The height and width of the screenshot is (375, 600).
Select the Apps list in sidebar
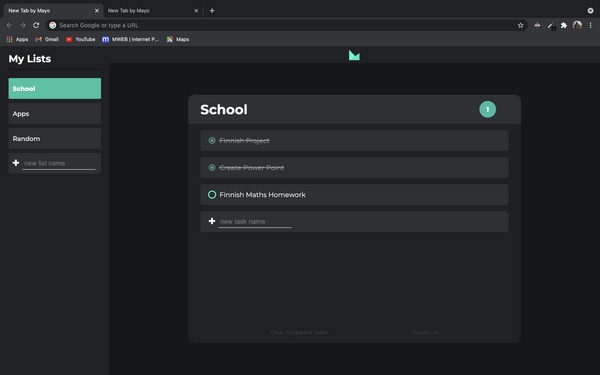pyautogui.click(x=55, y=114)
